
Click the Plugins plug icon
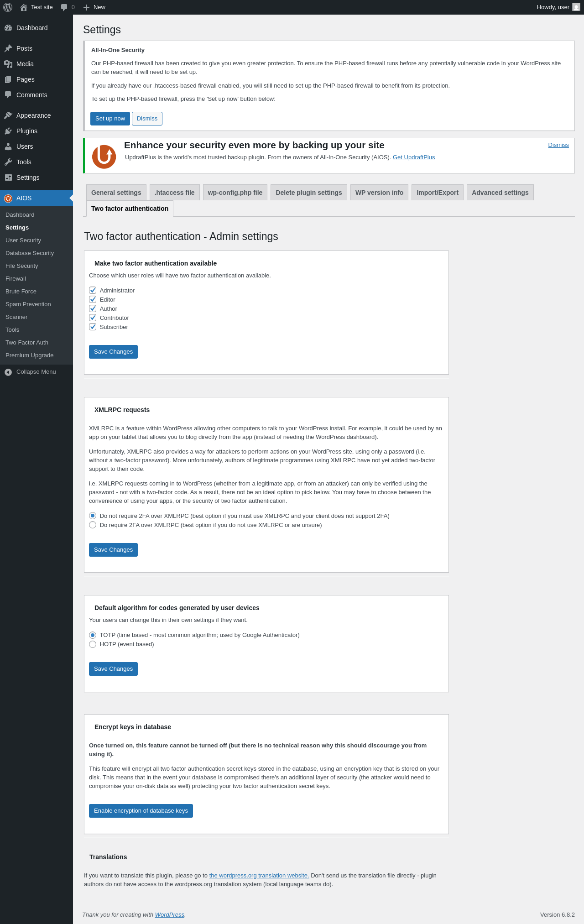tap(8, 131)
